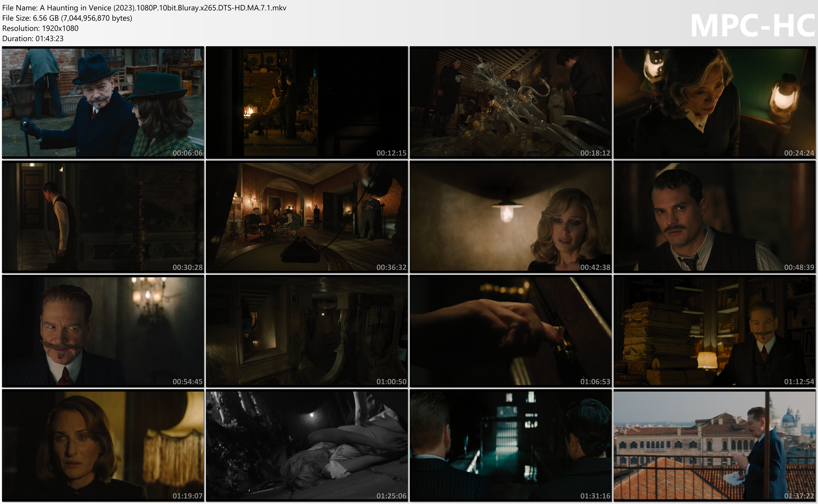Open the library paper stack thumbnail 01:12:54
This screenshot has height=504, width=818.
[714, 331]
